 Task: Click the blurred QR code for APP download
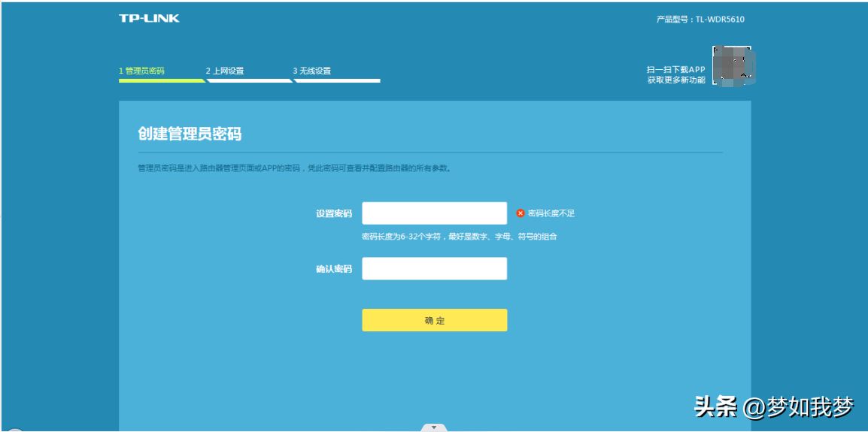click(x=733, y=66)
